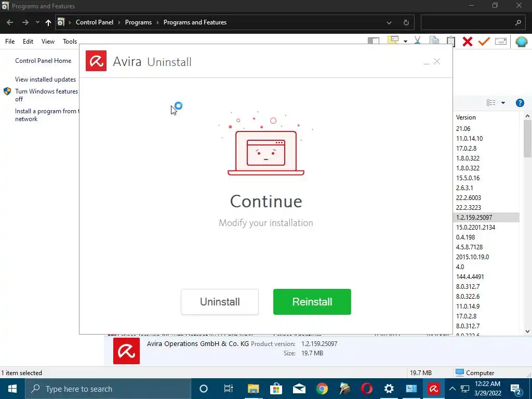
Task: Open Turn Windows features on or off
Action: 46,95
